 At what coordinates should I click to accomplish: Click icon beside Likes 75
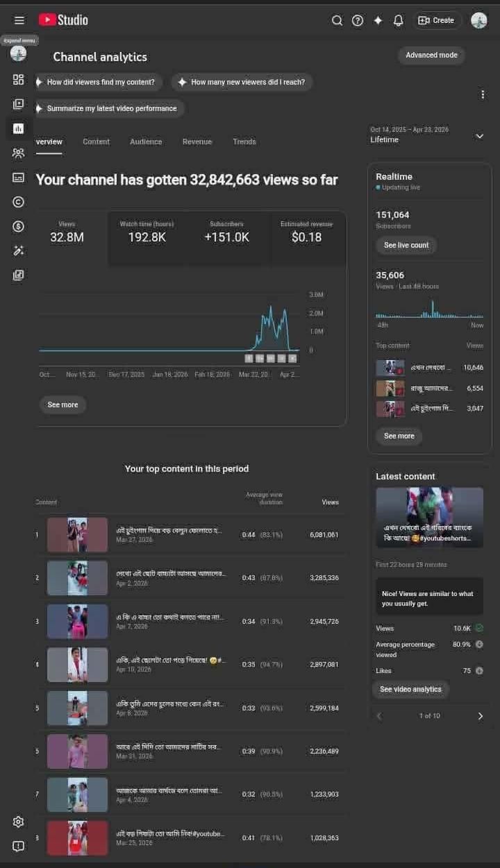coord(479,671)
